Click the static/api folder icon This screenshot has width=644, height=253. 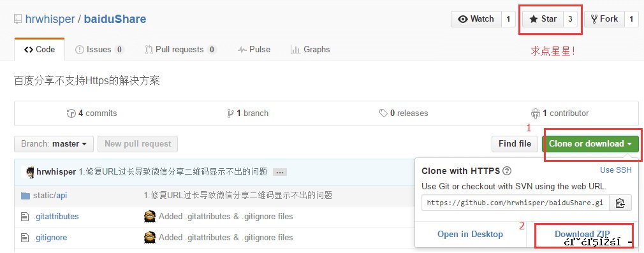point(26,196)
